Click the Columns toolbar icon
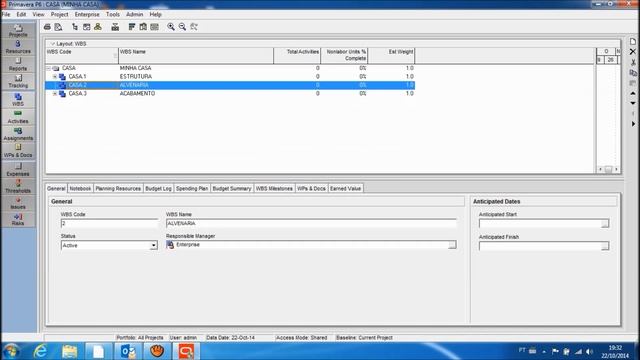Image resolution: width=640 pixels, height=360 pixels. (143, 27)
